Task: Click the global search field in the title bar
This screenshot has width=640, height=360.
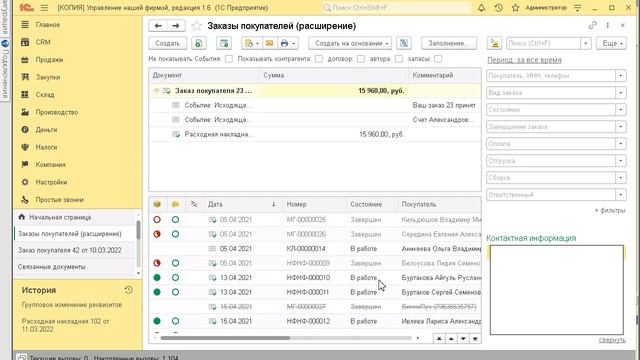Action: tap(396, 8)
